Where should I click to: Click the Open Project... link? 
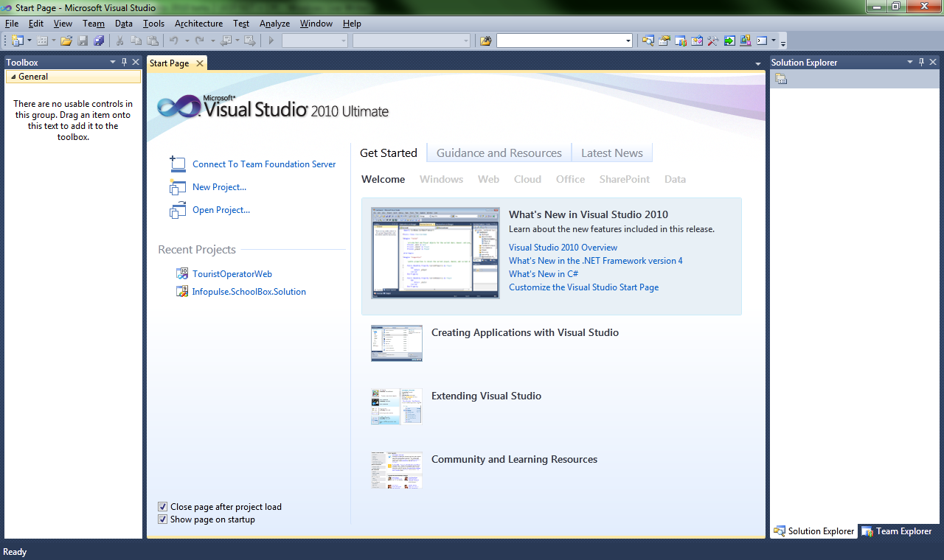(x=221, y=210)
